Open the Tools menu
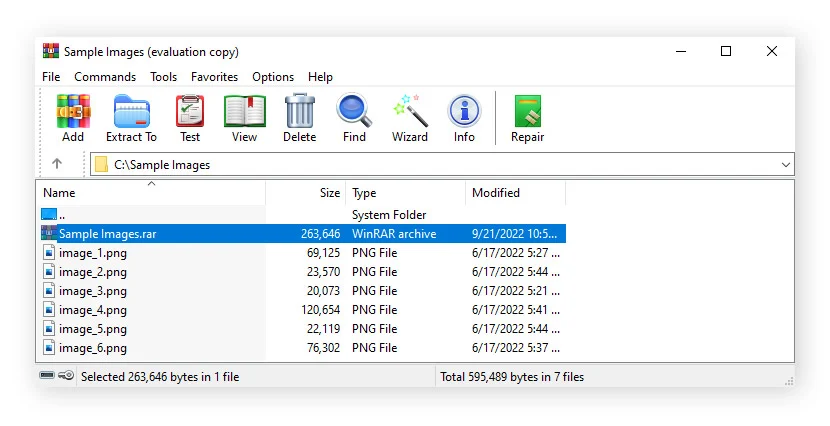This screenshot has width=830, height=426. (164, 77)
